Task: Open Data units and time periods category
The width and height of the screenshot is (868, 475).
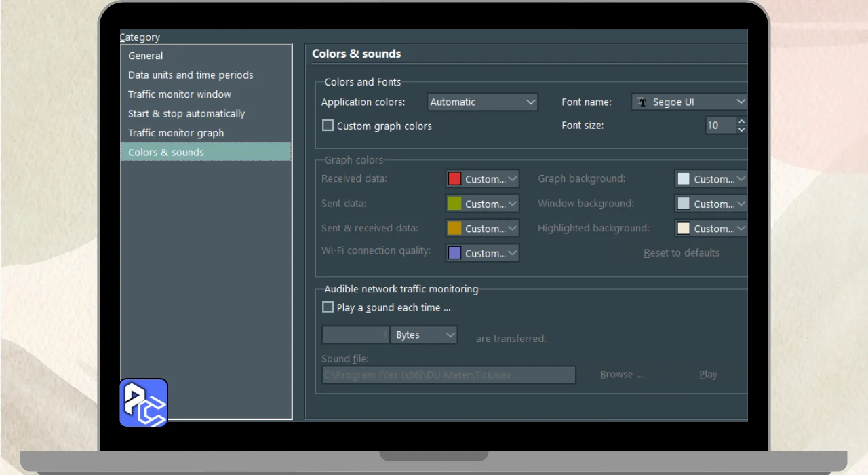Action: point(191,75)
